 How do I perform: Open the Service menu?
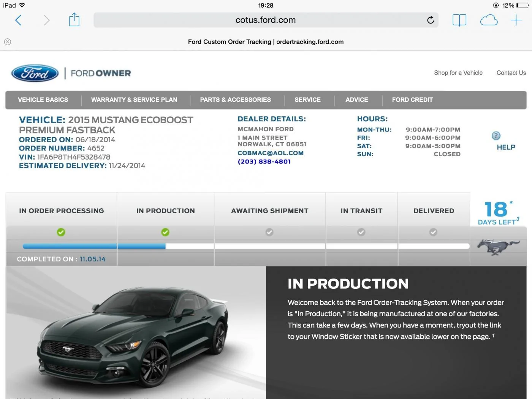[x=308, y=100]
